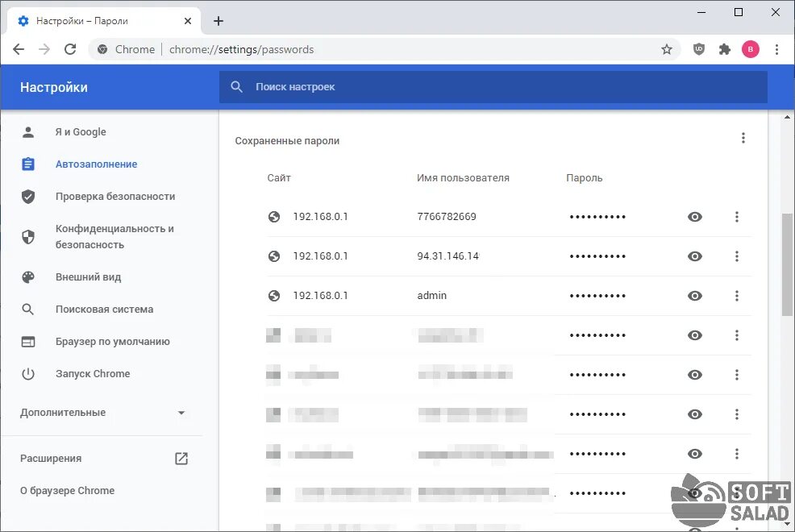Open the profile avatar B
Viewport: 795px width, 532px height.
(x=751, y=49)
